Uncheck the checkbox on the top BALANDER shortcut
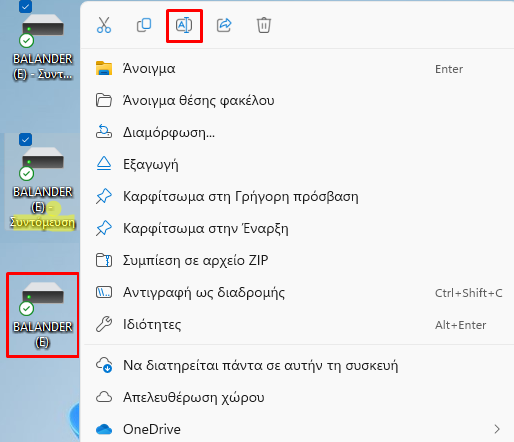The height and width of the screenshot is (442, 514). (25, 6)
